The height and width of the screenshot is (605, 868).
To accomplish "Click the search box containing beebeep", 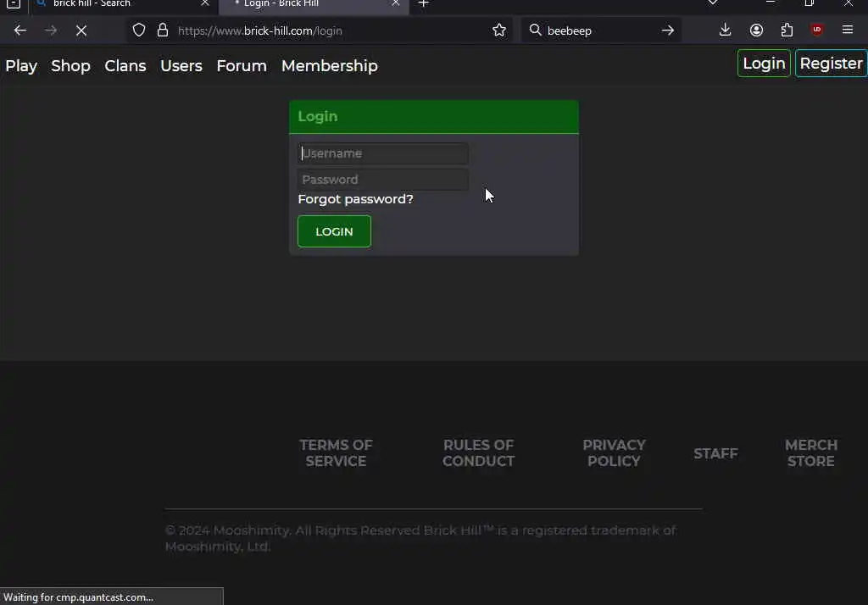I will click(601, 31).
